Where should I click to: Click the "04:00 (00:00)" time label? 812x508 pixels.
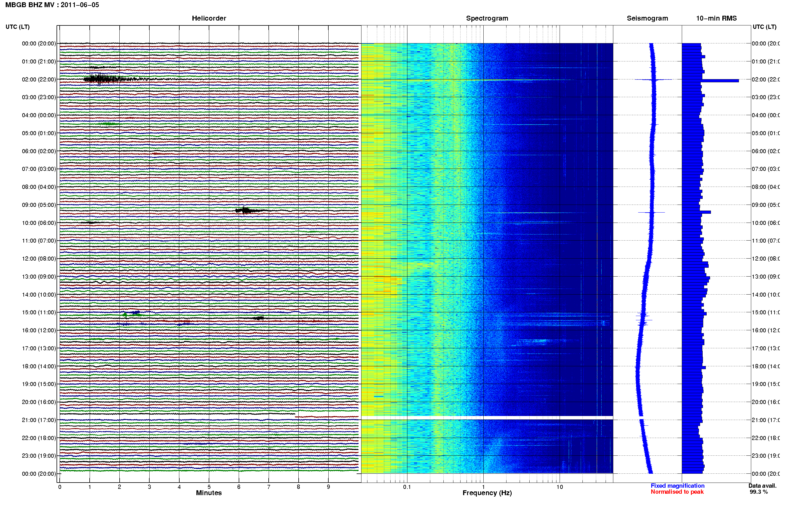pyautogui.click(x=39, y=115)
